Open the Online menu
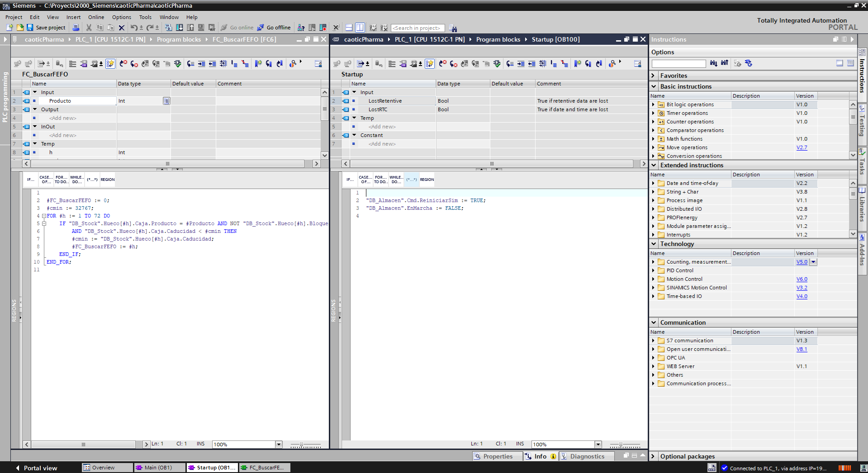The height and width of the screenshot is (473, 868). (x=96, y=17)
